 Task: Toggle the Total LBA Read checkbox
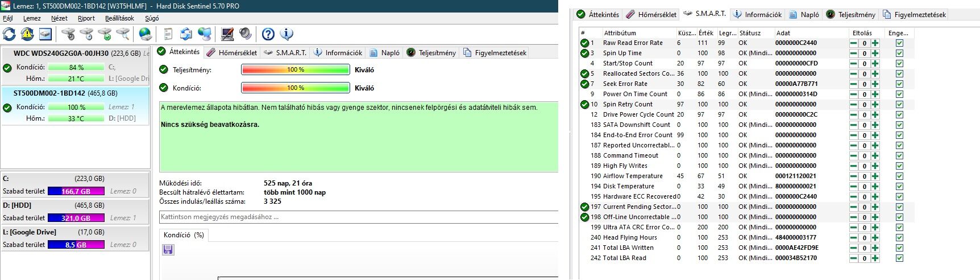[x=899, y=258]
